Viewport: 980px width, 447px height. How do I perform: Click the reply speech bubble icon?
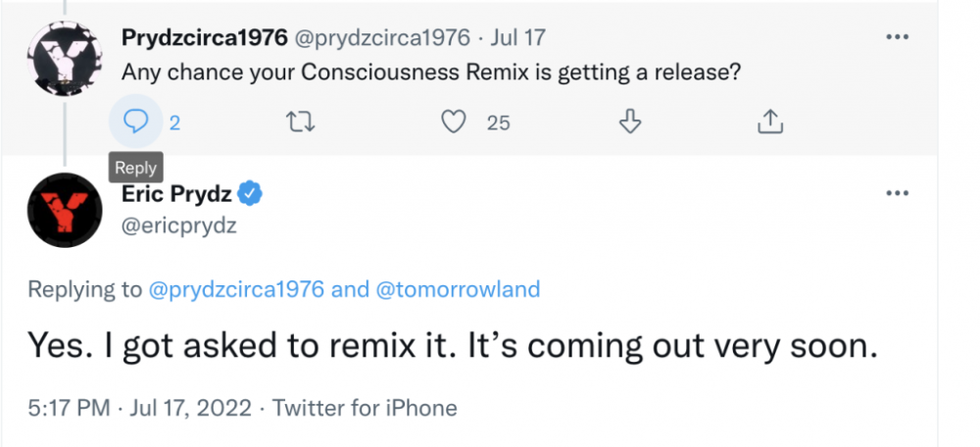[x=135, y=122]
